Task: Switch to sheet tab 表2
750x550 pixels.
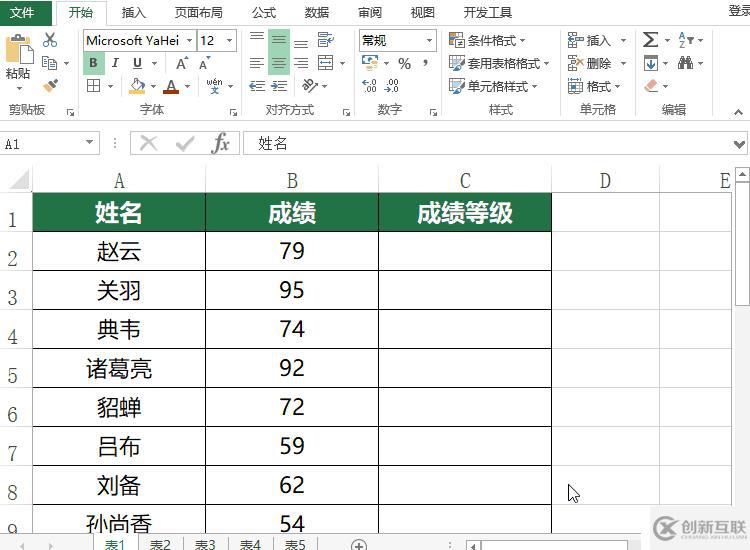Action: point(160,544)
